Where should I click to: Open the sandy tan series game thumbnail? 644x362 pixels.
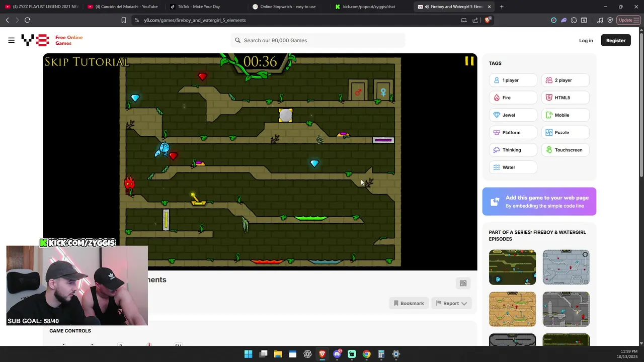(512, 309)
